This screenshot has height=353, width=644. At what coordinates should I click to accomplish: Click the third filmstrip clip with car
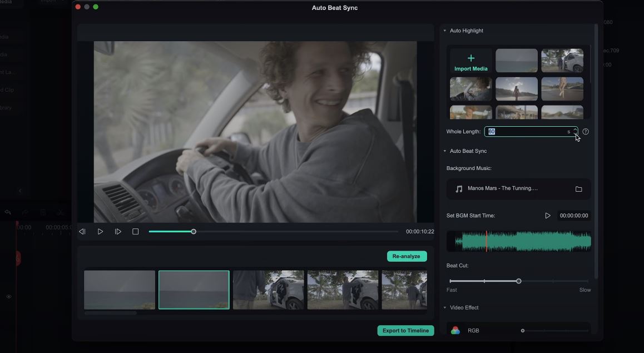pyautogui.click(x=268, y=290)
